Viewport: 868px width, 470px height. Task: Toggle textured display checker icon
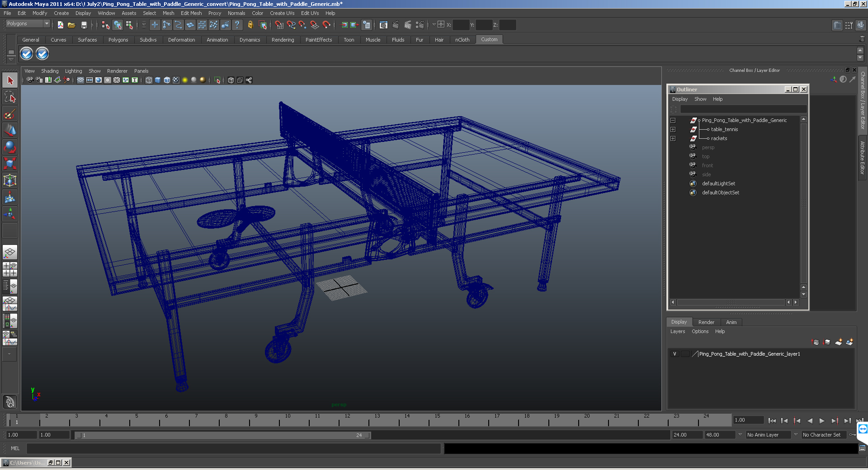click(x=176, y=80)
